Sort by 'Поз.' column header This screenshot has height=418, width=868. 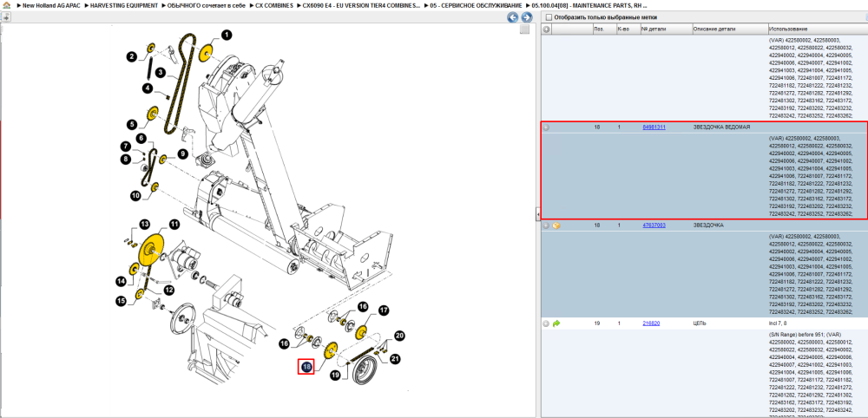point(604,29)
